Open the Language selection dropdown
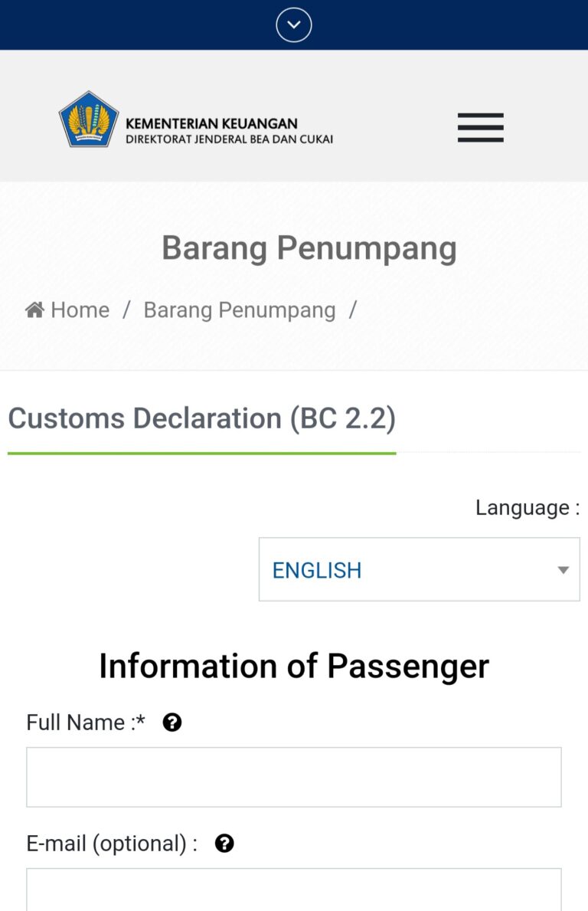The width and height of the screenshot is (588, 911). (419, 569)
